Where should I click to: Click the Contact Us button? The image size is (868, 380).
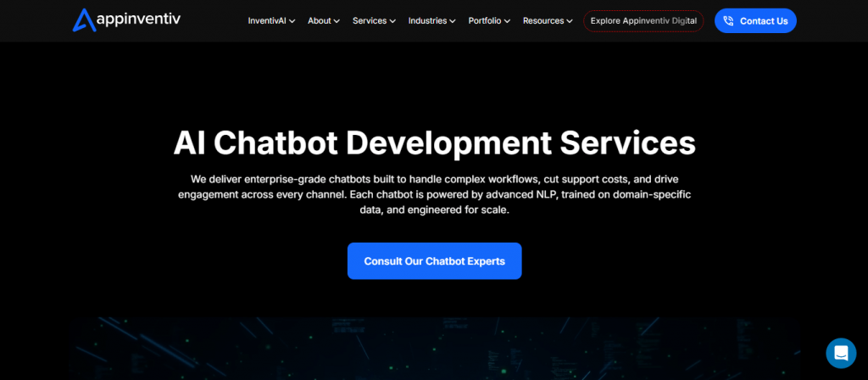coord(755,21)
